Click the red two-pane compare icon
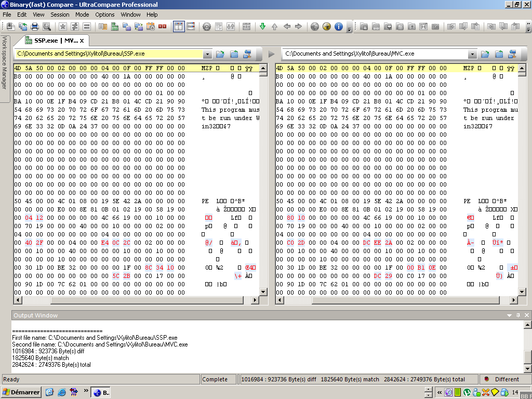 (162, 26)
